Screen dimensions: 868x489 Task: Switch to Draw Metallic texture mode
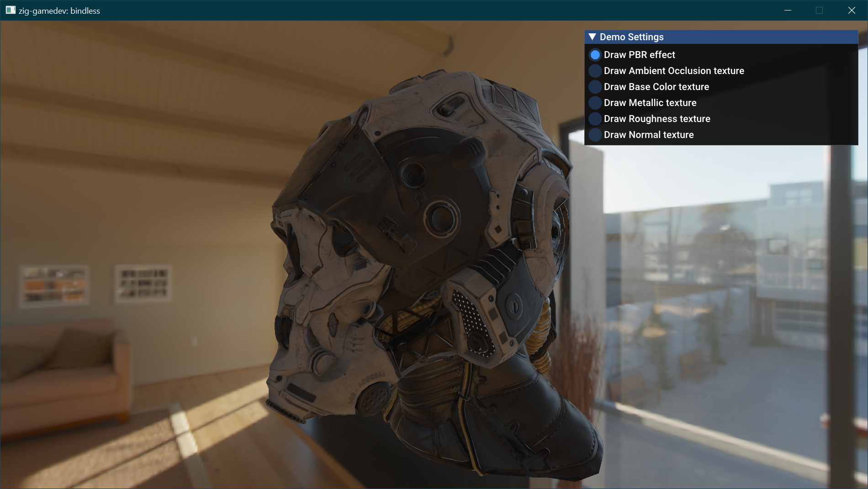[595, 103]
